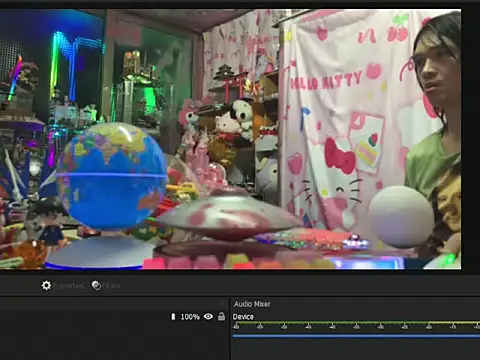The width and height of the screenshot is (480, 360).
Task: Click the 100% battery level label
Action: click(x=190, y=317)
